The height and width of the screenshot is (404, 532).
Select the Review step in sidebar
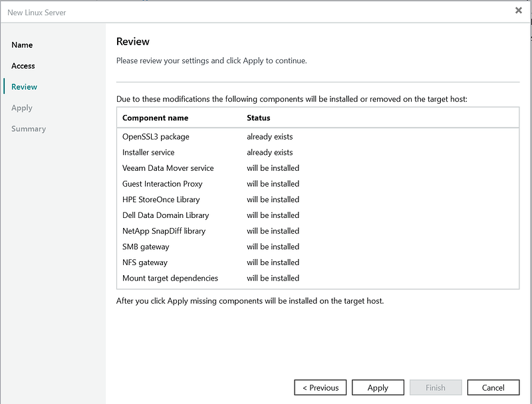(x=25, y=87)
